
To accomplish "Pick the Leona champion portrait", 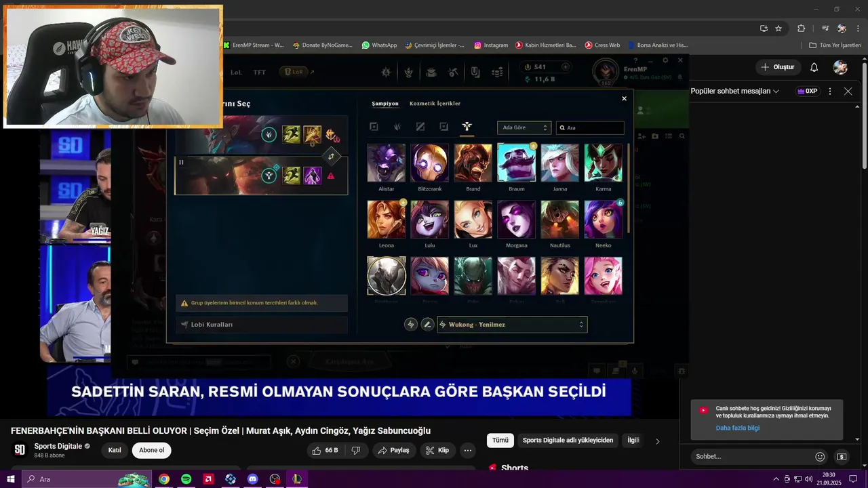I will [x=387, y=219].
